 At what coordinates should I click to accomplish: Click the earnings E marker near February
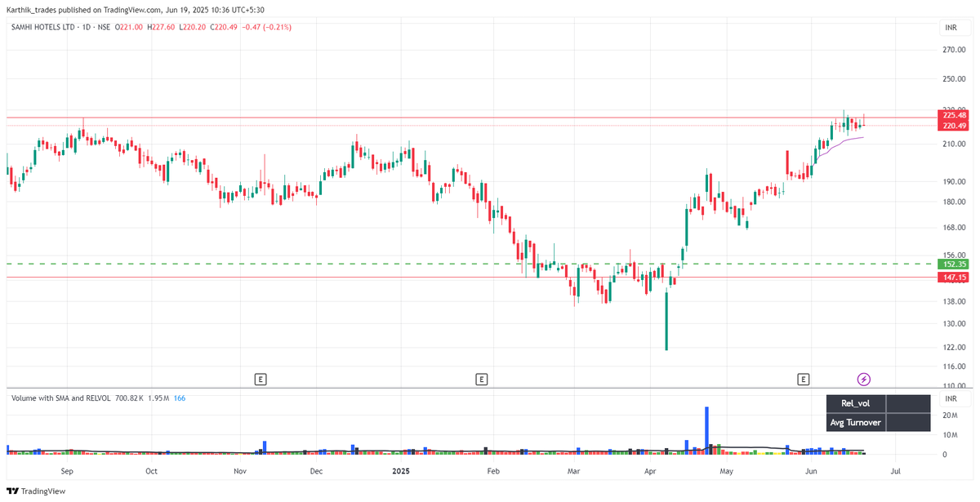pos(482,379)
